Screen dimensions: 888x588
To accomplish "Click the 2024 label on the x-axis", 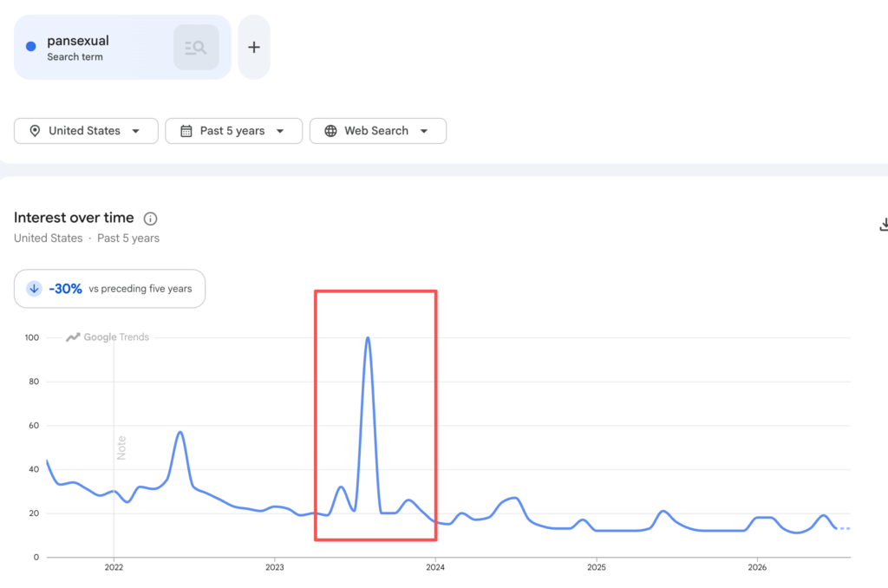I will tap(435, 567).
